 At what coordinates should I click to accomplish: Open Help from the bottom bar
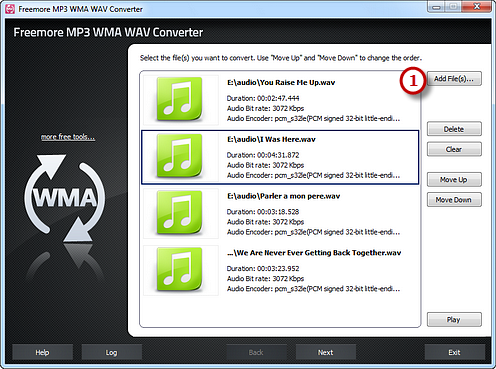42,352
